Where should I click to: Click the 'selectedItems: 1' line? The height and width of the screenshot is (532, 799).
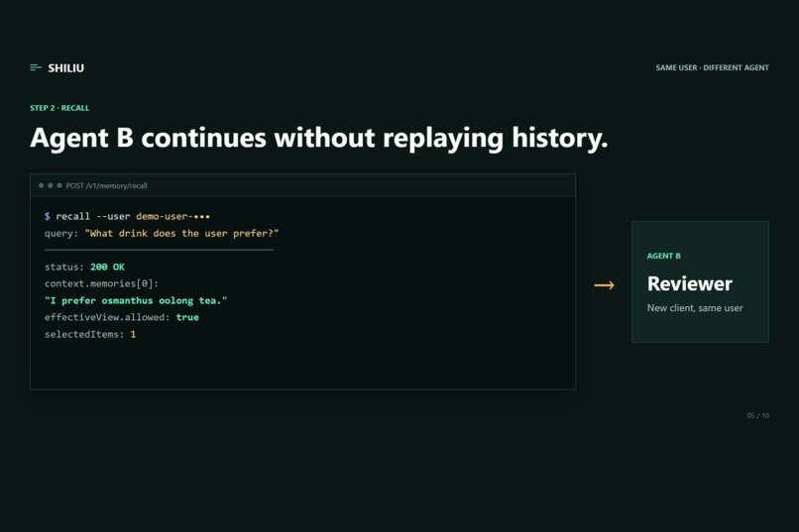(90, 334)
